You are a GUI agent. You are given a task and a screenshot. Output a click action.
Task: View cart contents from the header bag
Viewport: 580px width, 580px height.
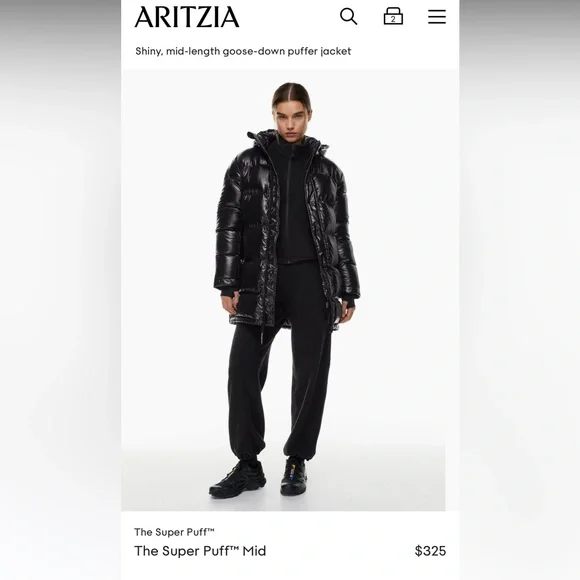click(393, 16)
